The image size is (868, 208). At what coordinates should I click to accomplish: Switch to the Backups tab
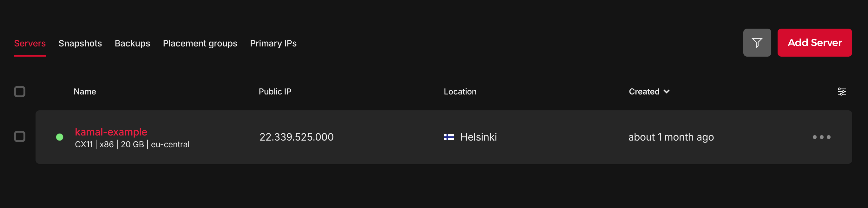(132, 43)
